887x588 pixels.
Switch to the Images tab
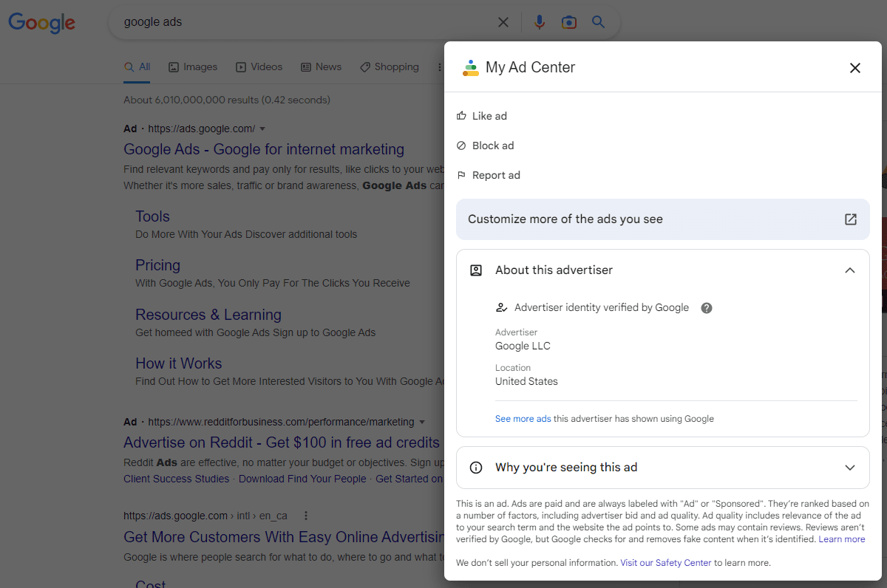193,67
